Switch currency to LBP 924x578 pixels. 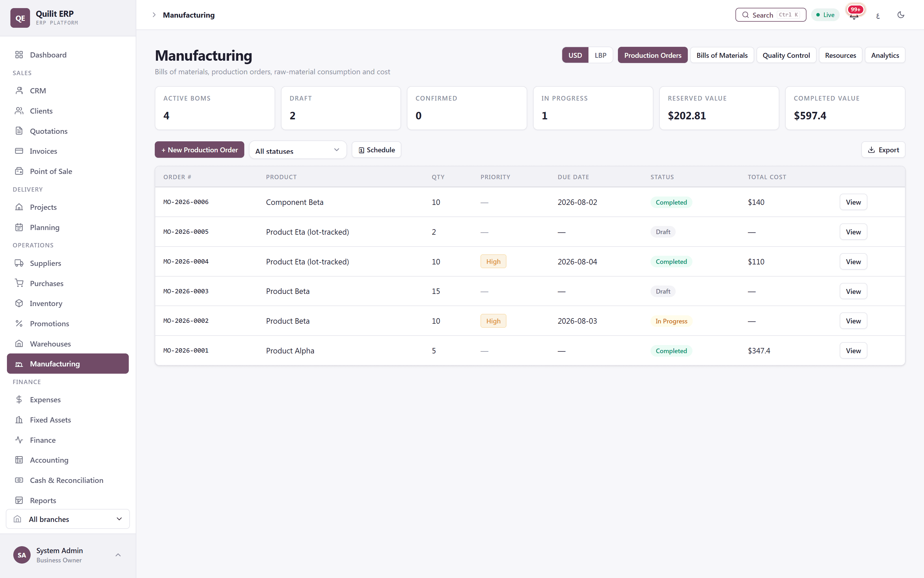point(600,55)
